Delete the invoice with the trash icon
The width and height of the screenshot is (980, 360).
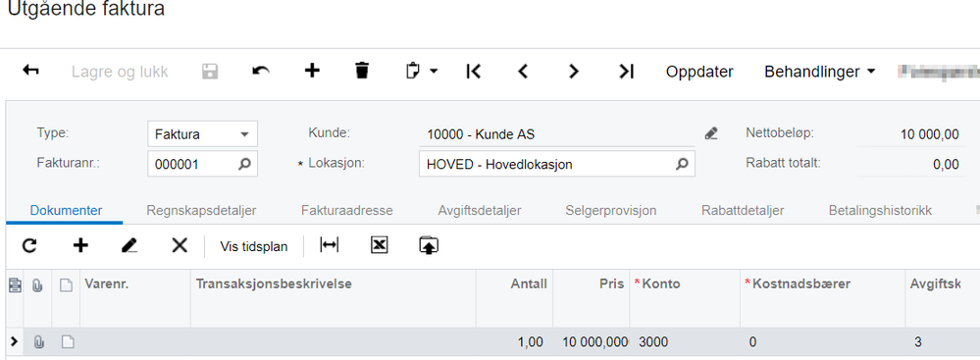pyautogui.click(x=362, y=71)
